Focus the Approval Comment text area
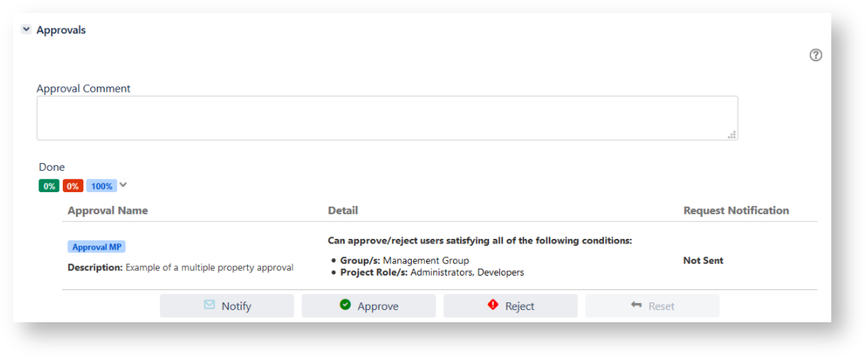 point(387,118)
